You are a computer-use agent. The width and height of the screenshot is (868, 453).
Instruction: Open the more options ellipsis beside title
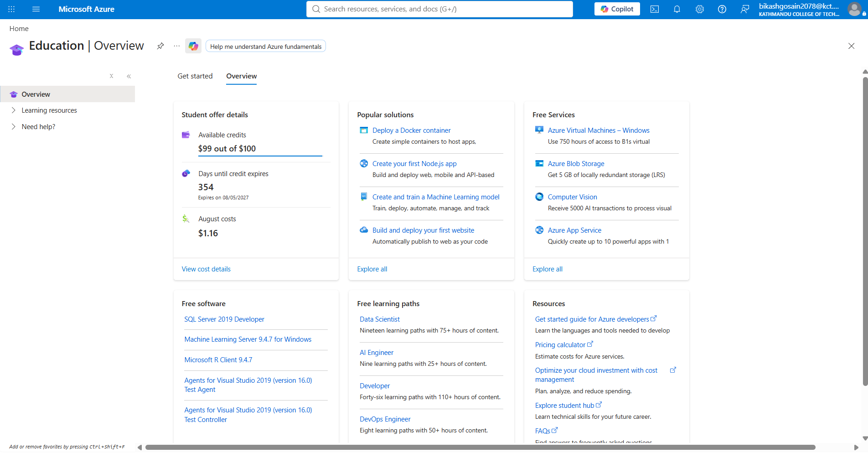pos(177,46)
